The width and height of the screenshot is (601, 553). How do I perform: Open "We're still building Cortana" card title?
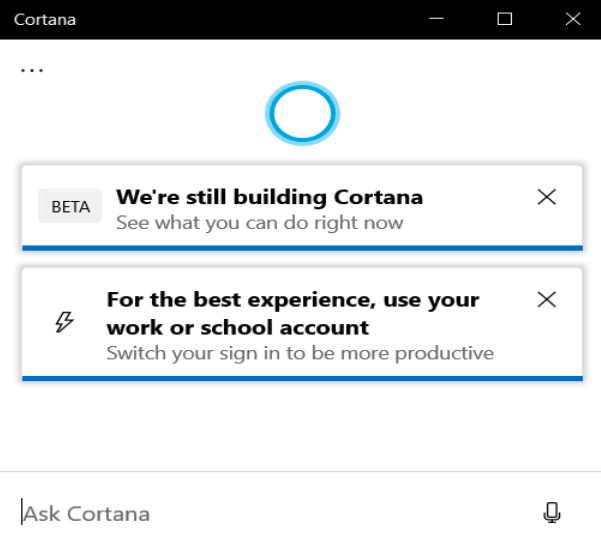(269, 197)
